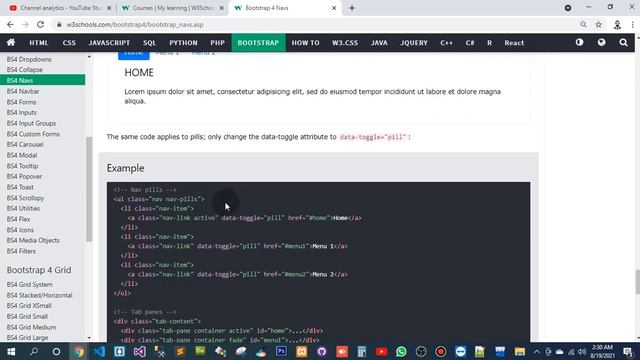Open SQL in top menu
The width and height of the screenshot is (640, 360).
tap(149, 42)
